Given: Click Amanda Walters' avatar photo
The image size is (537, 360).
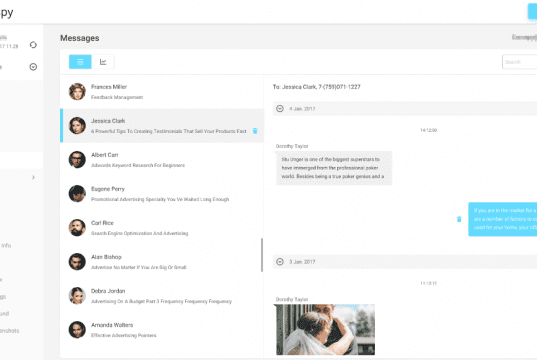Looking at the screenshot, I should (x=77, y=330).
